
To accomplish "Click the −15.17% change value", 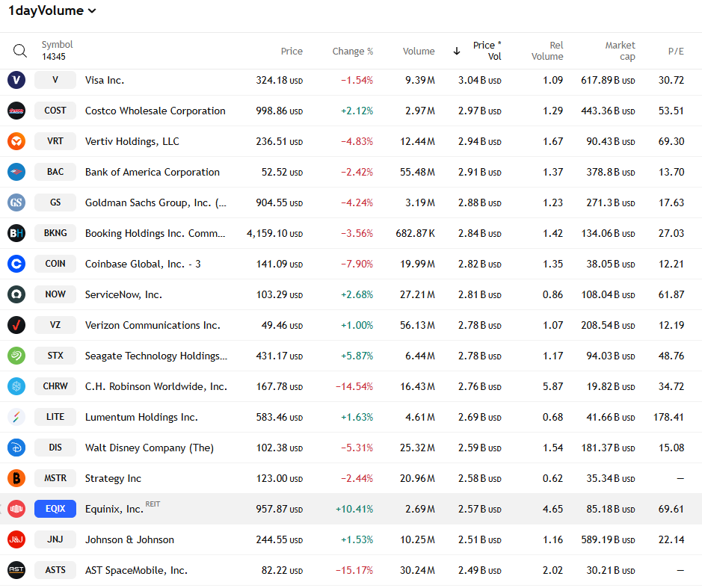I will tap(354, 571).
